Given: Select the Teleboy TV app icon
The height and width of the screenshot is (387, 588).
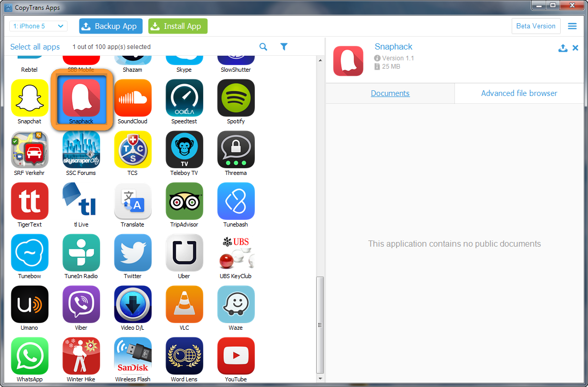Looking at the screenshot, I should [185, 150].
